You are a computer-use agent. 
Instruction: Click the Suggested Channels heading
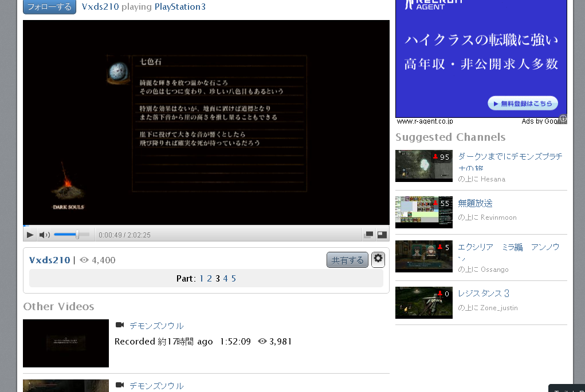[450, 137]
